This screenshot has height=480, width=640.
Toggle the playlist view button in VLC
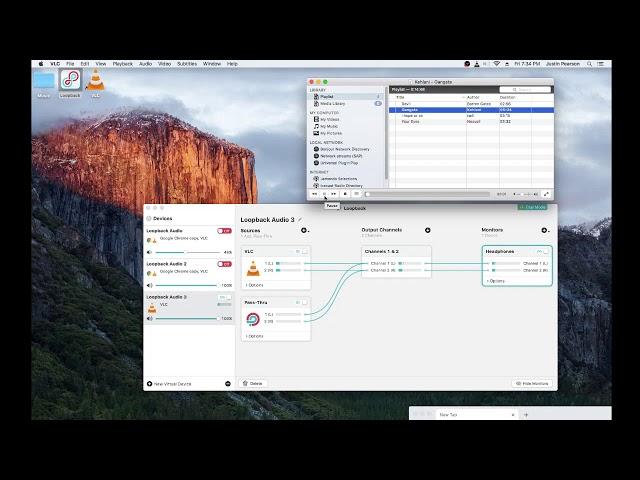[356, 194]
